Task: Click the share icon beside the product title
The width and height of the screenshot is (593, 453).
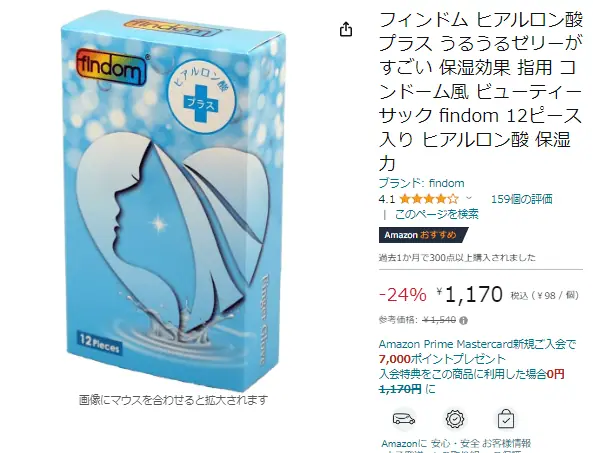Action: click(346, 29)
